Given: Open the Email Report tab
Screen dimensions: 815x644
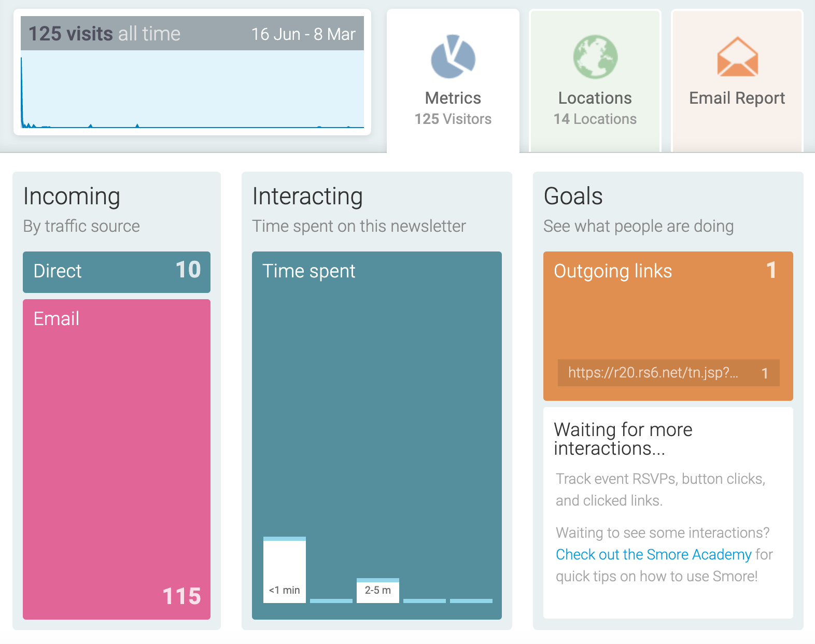Looking at the screenshot, I should (x=737, y=81).
